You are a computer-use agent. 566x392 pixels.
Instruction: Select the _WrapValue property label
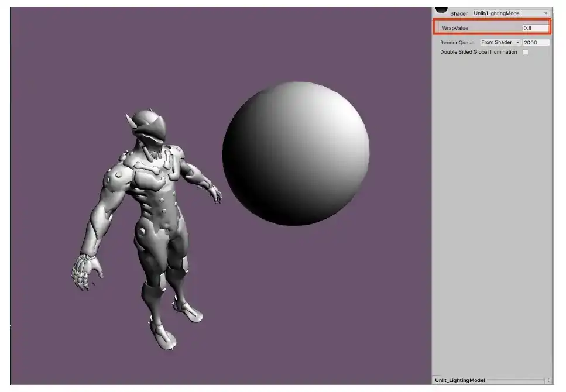(x=454, y=28)
